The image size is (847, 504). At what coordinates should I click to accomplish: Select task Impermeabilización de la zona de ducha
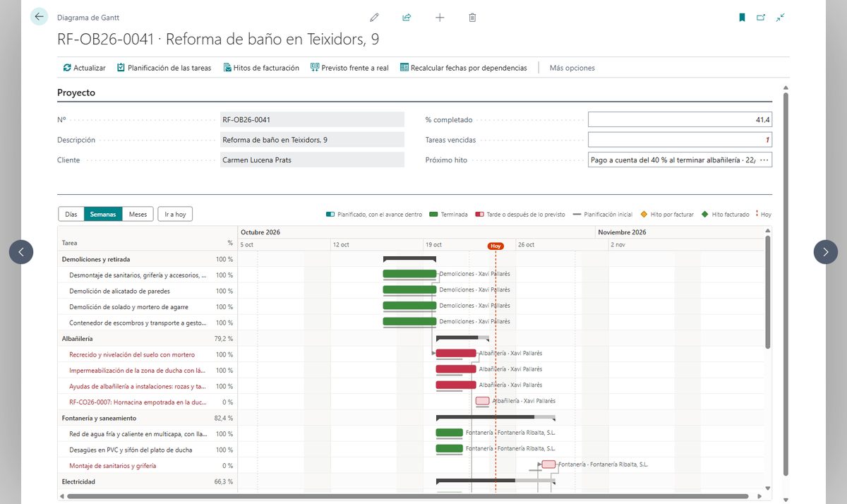[x=147, y=371]
